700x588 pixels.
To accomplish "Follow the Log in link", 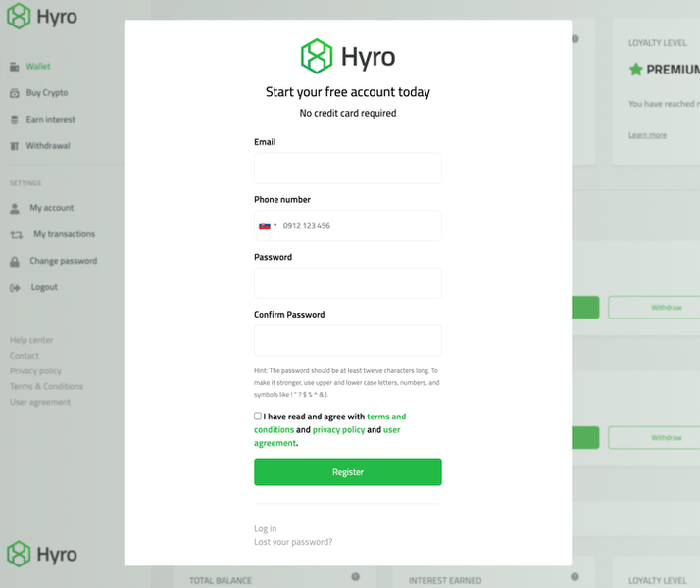I will [265, 528].
